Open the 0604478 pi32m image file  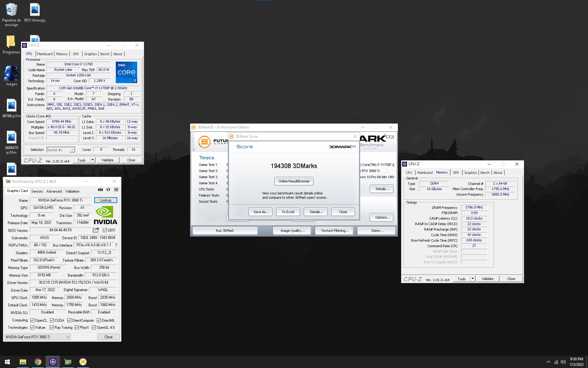[11, 142]
